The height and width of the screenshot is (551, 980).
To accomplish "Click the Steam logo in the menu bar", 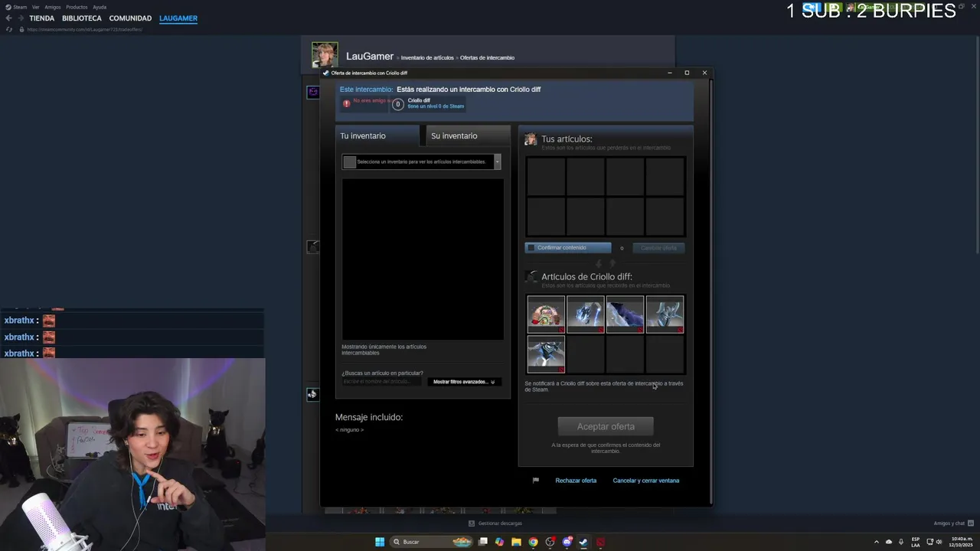I will [9, 7].
